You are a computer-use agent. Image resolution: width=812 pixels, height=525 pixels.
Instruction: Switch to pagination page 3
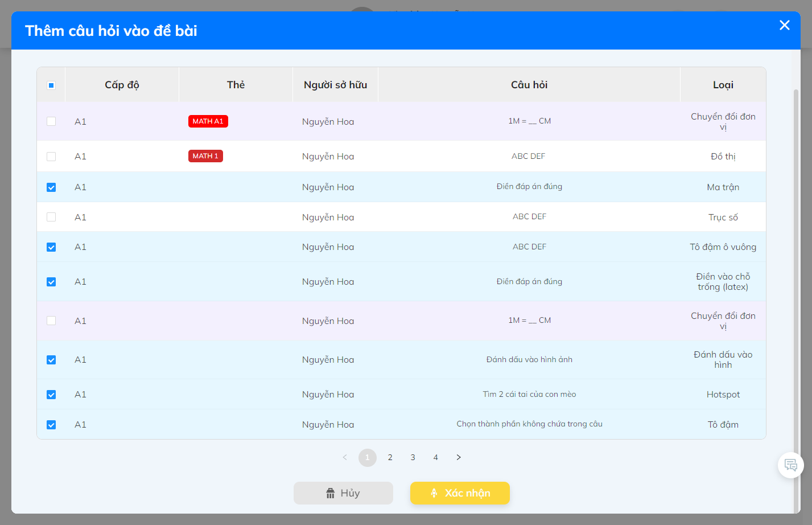pyautogui.click(x=413, y=457)
